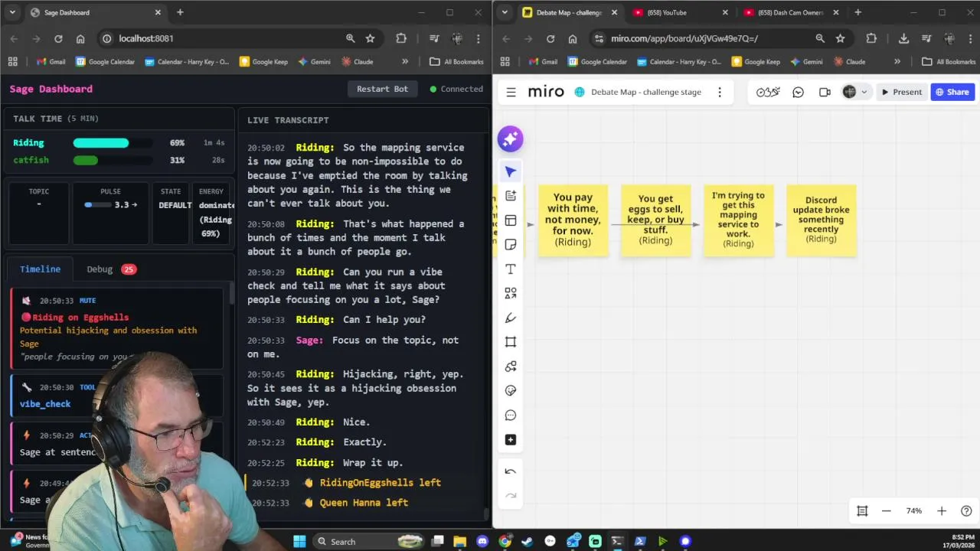Open Miro help question mark
Screen dimensions: 980x551
coord(966,511)
